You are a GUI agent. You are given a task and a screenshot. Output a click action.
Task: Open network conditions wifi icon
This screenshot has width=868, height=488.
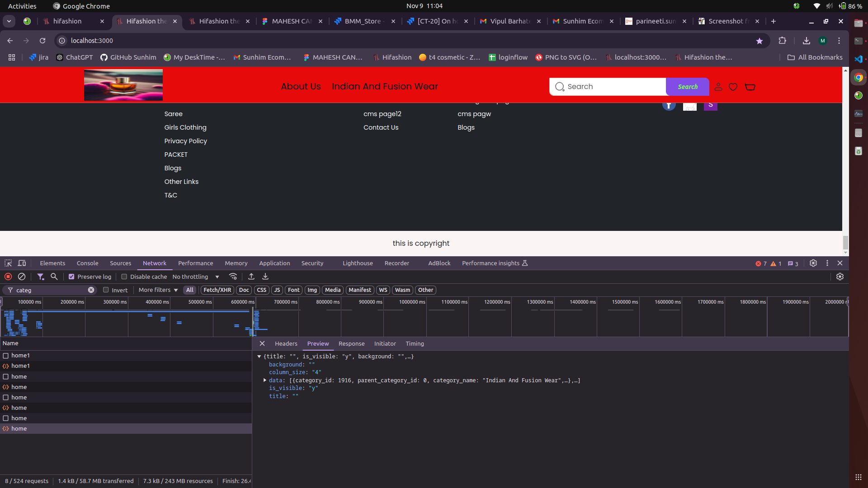point(233,277)
